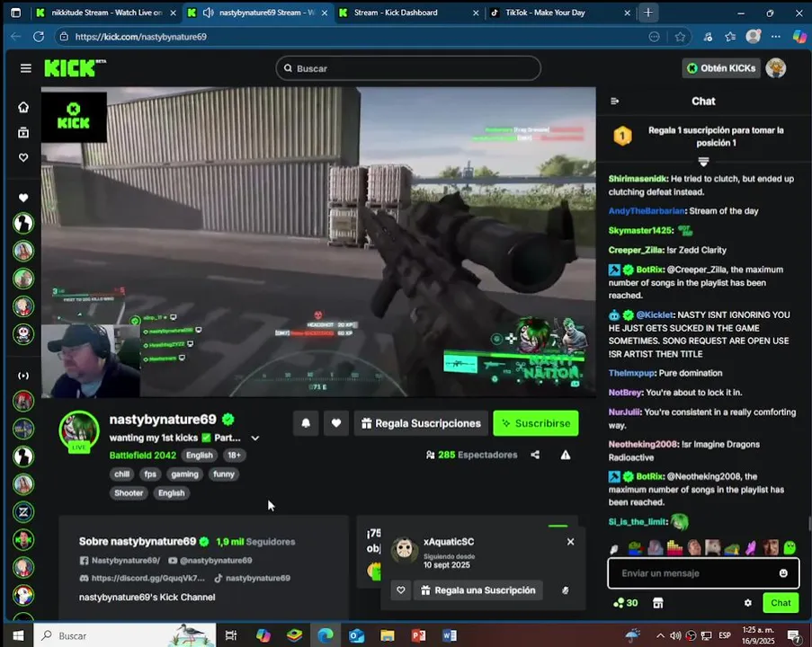The width and height of the screenshot is (812, 647).
Task: Open Nastybynature69 Facebook link
Action: tap(120, 561)
